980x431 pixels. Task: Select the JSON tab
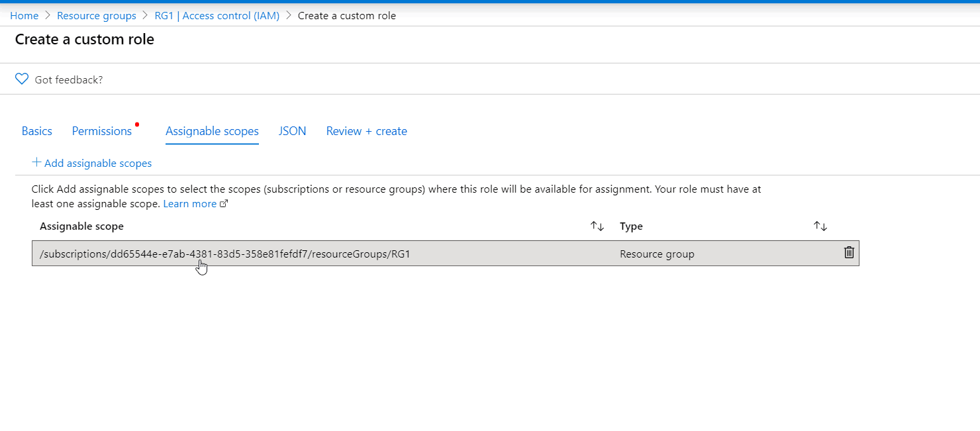pos(292,130)
